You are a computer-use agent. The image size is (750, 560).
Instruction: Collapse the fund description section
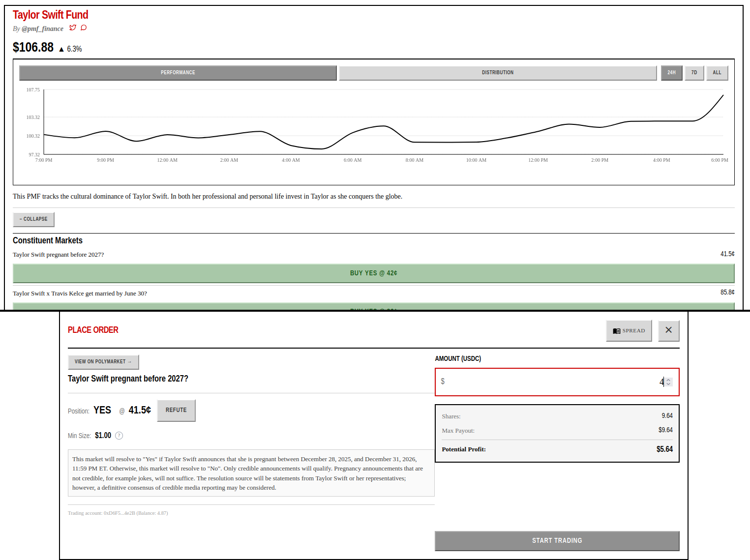coord(33,219)
